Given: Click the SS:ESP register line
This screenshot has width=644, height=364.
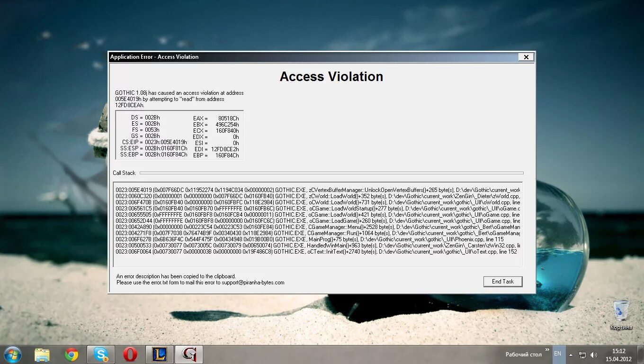Looking at the screenshot, I should 154,148.
